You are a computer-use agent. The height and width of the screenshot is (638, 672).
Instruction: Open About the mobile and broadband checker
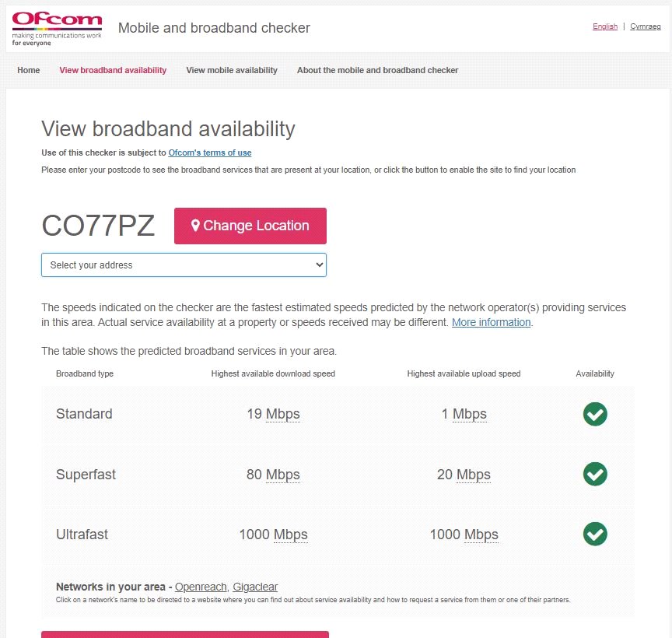[377, 70]
